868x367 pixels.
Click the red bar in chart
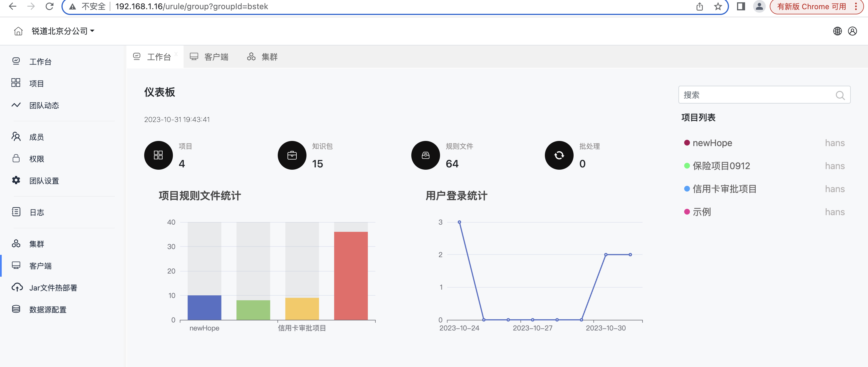(x=350, y=275)
